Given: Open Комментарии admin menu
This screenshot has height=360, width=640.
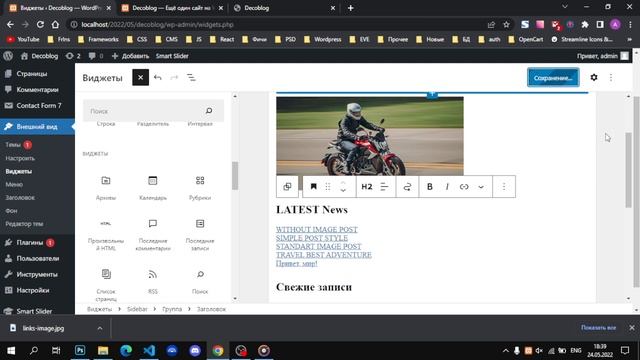Looking at the screenshot, I should point(37,90).
